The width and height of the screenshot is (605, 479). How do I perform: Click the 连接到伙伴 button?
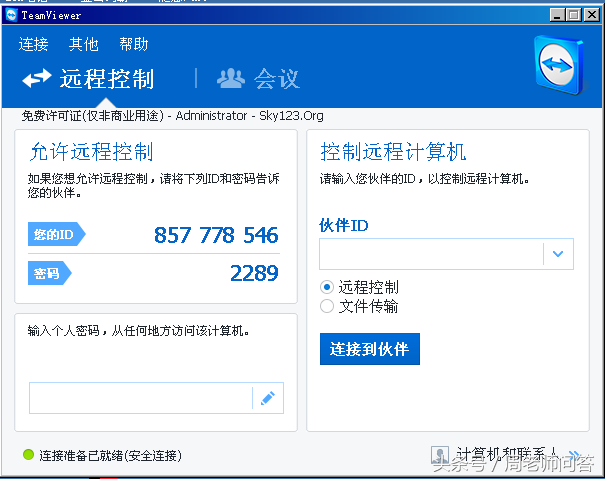pos(370,349)
